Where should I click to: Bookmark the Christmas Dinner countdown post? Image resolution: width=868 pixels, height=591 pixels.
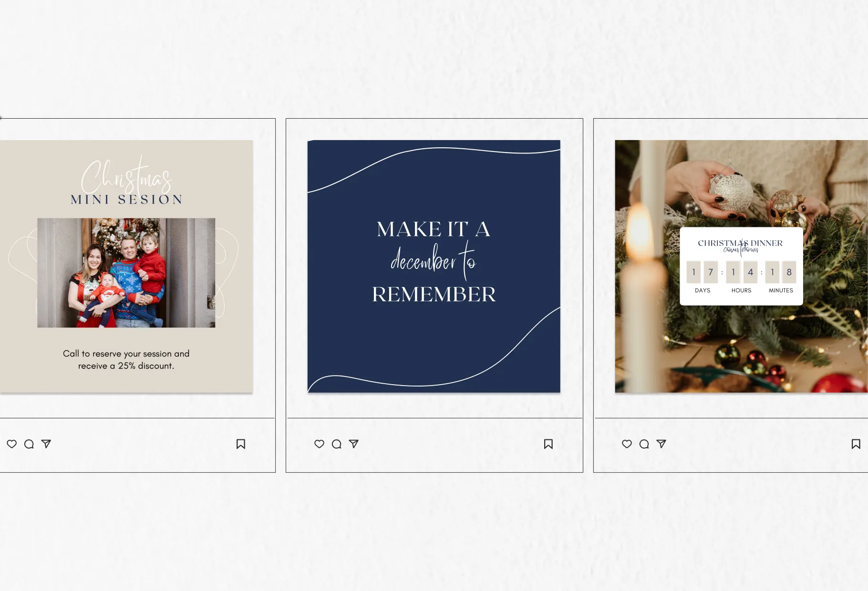point(856,444)
